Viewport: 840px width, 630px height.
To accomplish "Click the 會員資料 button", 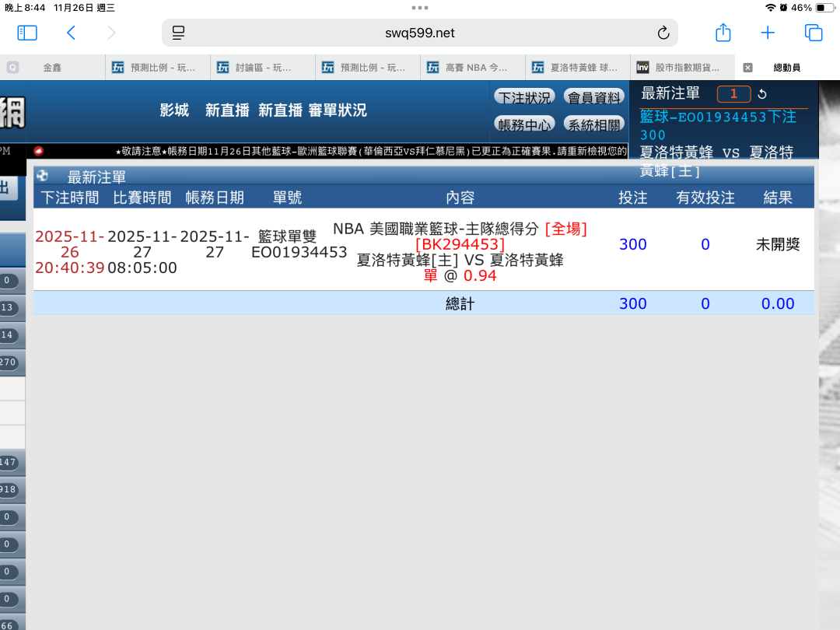I will tap(594, 97).
